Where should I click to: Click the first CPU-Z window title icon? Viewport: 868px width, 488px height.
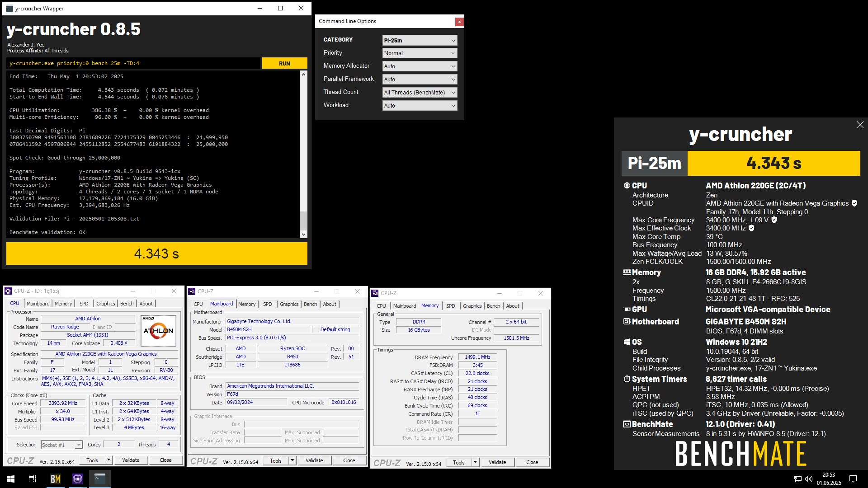point(8,291)
